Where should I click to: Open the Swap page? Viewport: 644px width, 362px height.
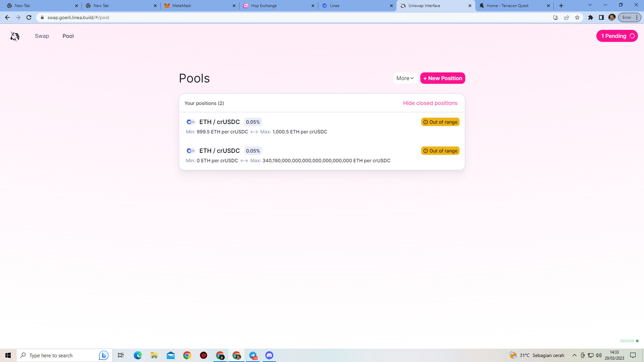[42, 36]
